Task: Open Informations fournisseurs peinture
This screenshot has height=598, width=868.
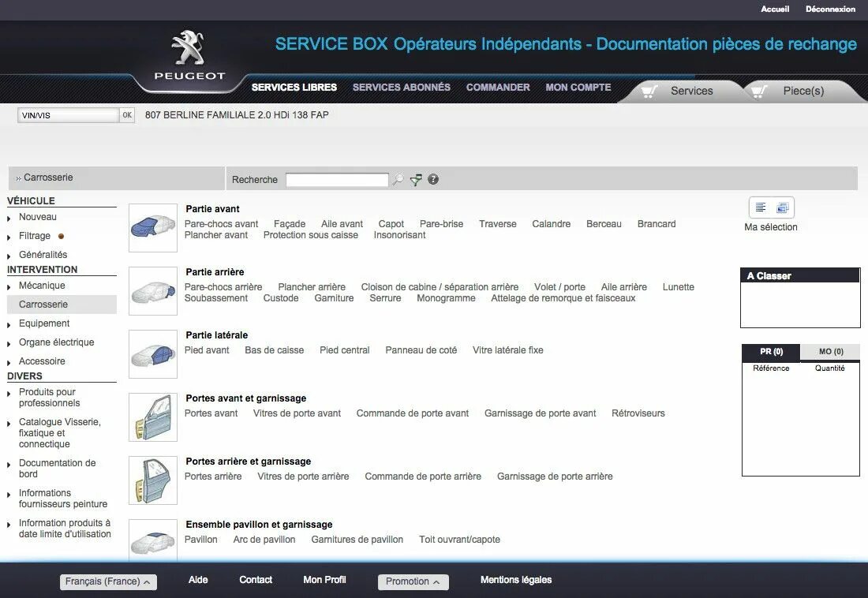Action: [x=63, y=499]
